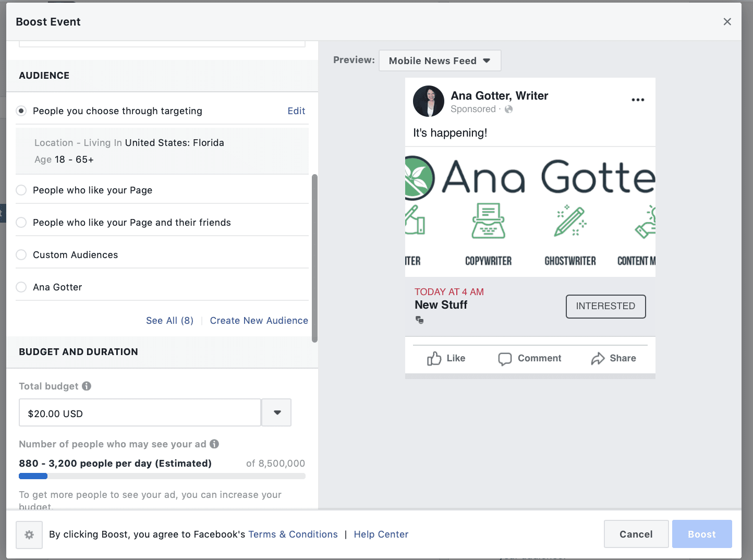Click the Location Living In United States: Florida text
The image size is (753, 560).
(129, 143)
